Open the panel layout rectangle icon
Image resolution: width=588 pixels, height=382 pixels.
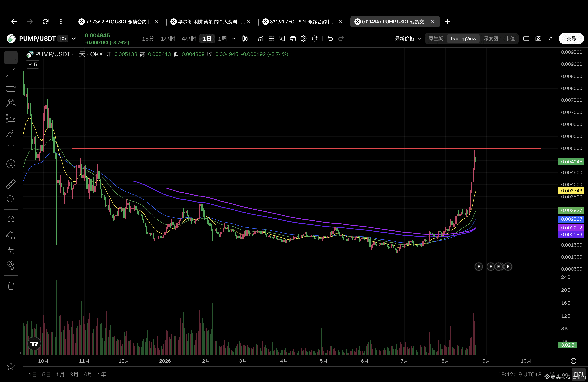(x=526, y=39)
